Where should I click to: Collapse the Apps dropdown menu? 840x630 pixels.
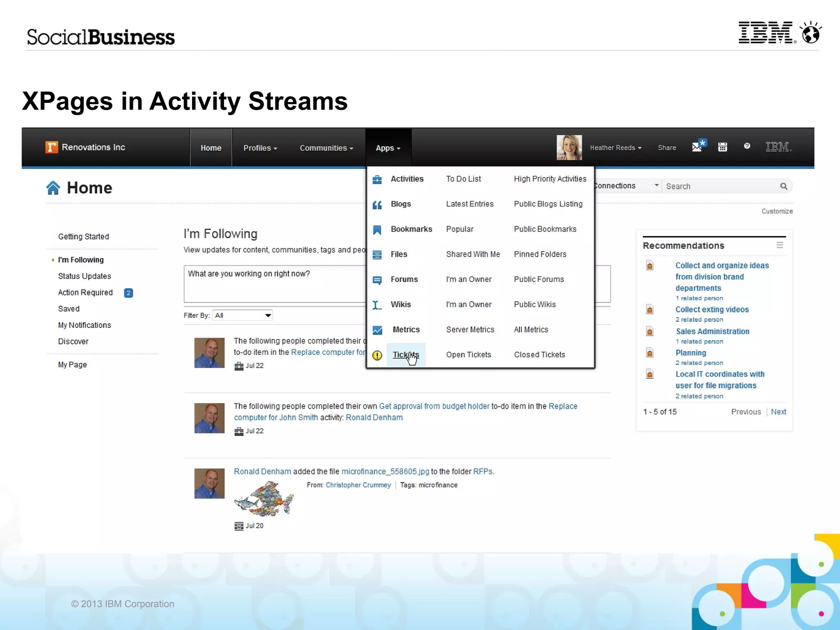(x=388, y=148)
